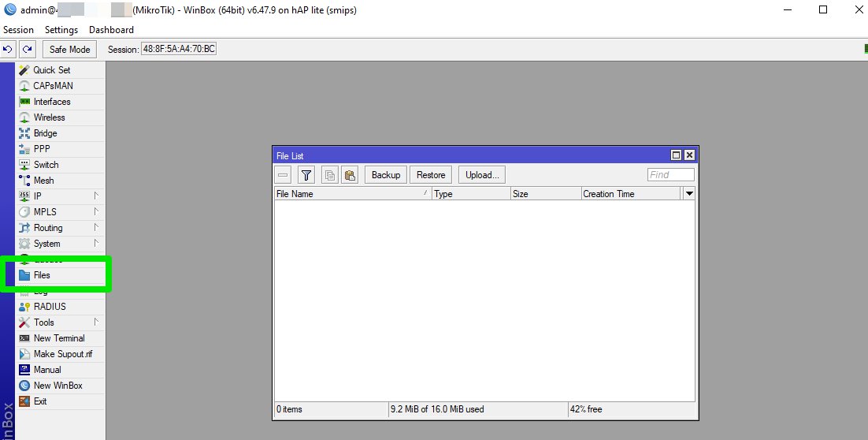The height and width of the screenshot is (440, 868).
Task: Expand the Routing submenu
Action: pos(48,228)
